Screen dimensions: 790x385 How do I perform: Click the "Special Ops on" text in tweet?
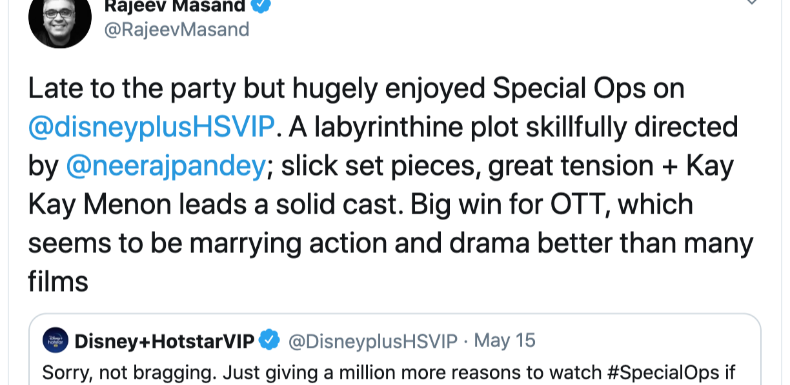point(588,89)
